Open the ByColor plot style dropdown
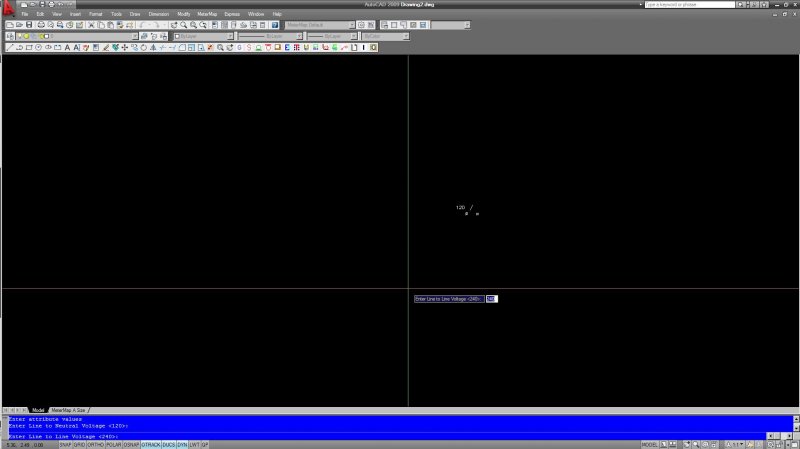800x449 pixels. tap(406, 36)
